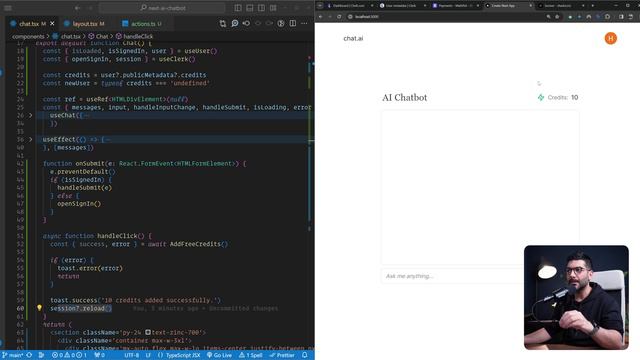640x360 pixels.
Task: Open the '1 Spell' status bar item
Action: click(x=251, y=355)
